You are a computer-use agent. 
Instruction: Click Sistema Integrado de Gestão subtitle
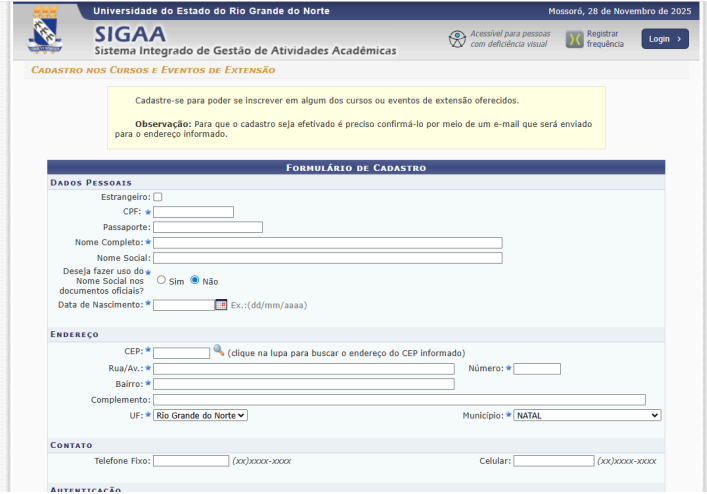pos(245,51)
